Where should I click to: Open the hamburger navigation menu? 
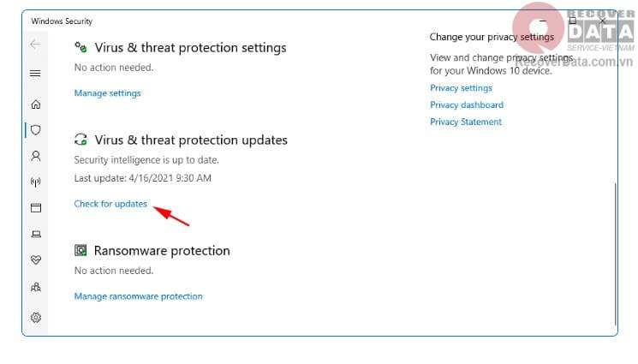point(35,74)
